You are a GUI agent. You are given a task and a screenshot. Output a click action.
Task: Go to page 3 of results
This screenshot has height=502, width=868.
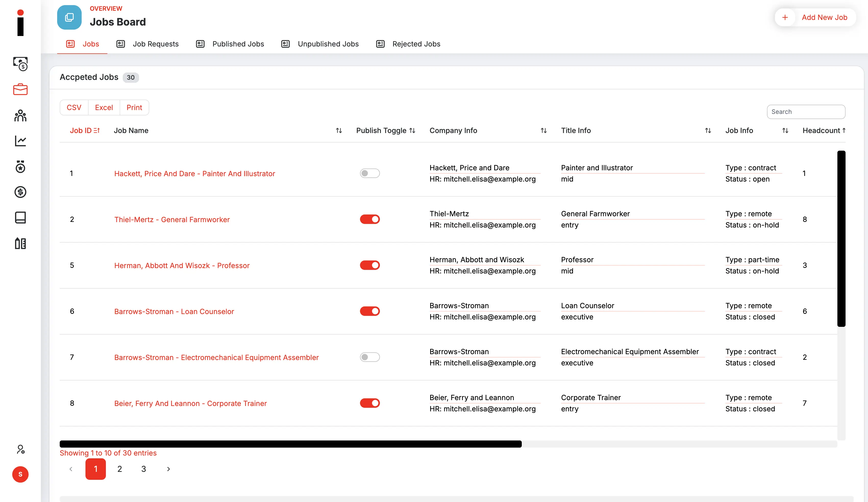click(x=144, y=469)
